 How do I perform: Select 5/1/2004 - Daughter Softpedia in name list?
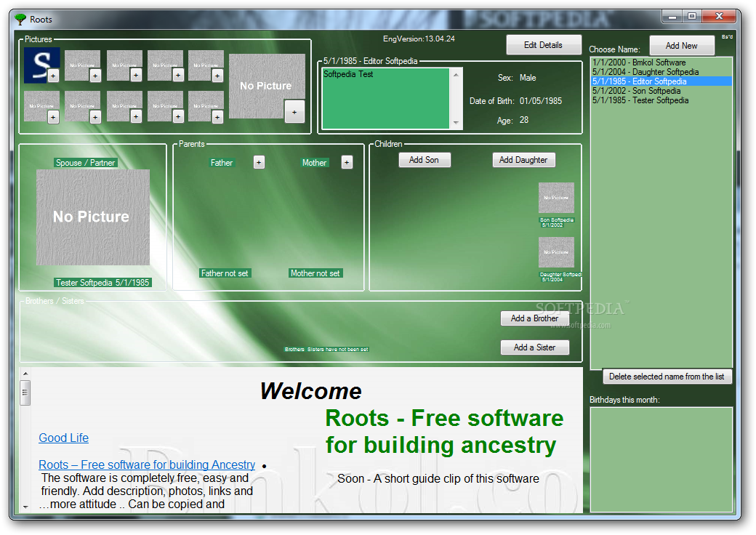pyautogui.click(x=661, y=72)
